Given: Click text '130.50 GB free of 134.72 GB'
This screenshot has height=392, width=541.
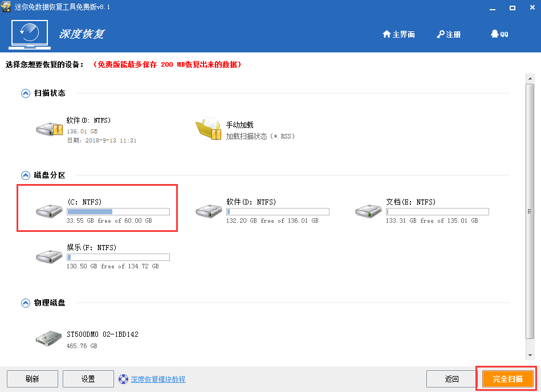Looking at the screenshot, I should tap(113, 266).
